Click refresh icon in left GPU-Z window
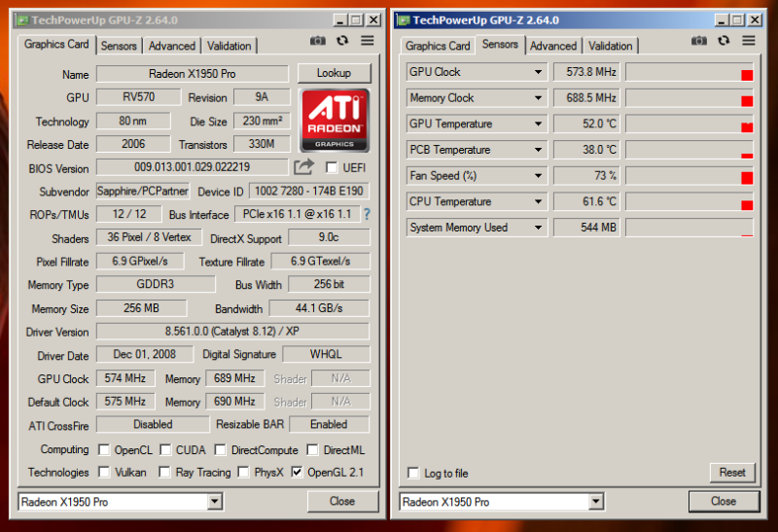 (342, 41)
